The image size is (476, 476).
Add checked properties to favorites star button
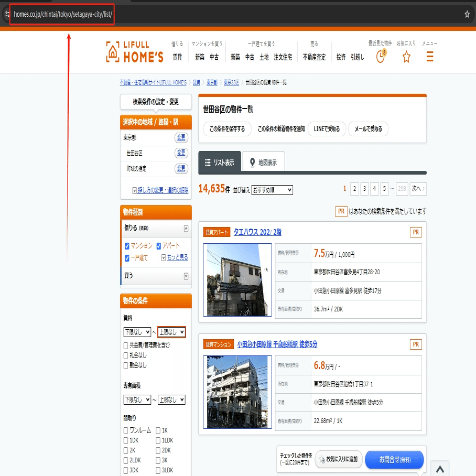click(339, 459)
